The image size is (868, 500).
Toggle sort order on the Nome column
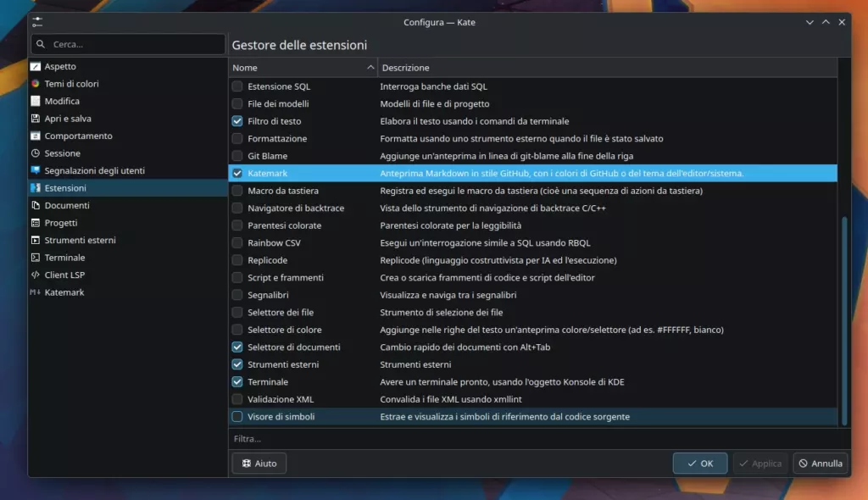click(303, 68)
